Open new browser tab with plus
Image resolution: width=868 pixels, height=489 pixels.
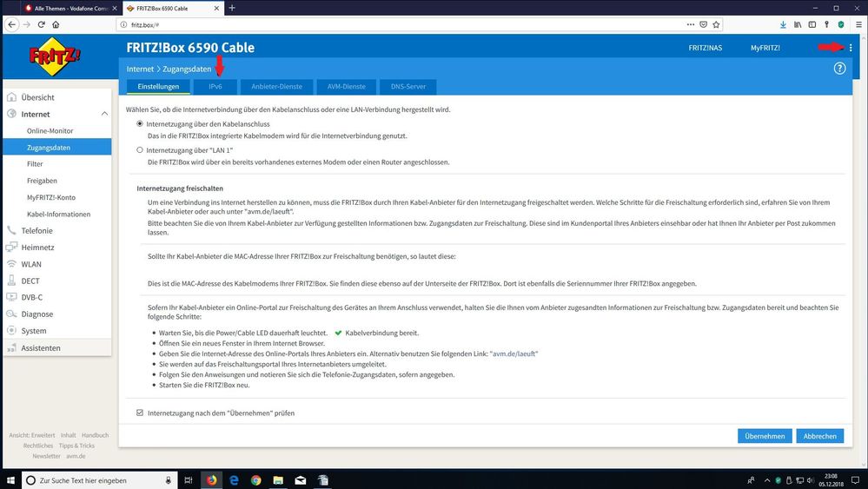point(232,8)
